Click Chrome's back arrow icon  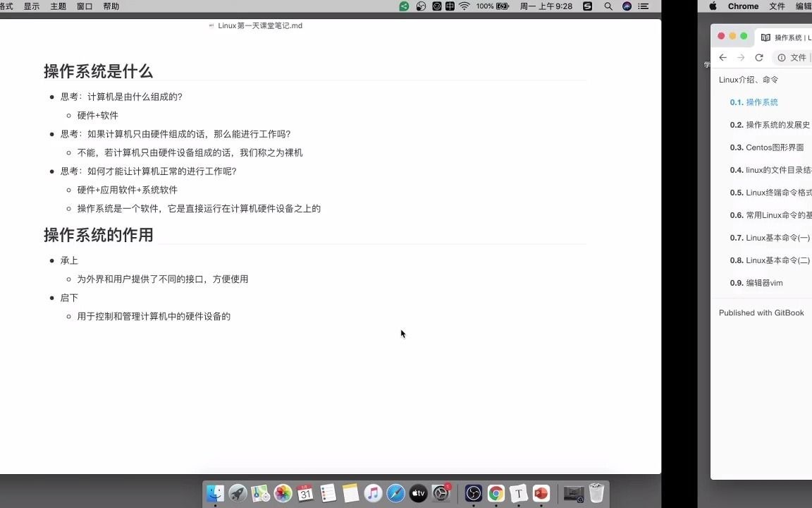click(722, 57)
